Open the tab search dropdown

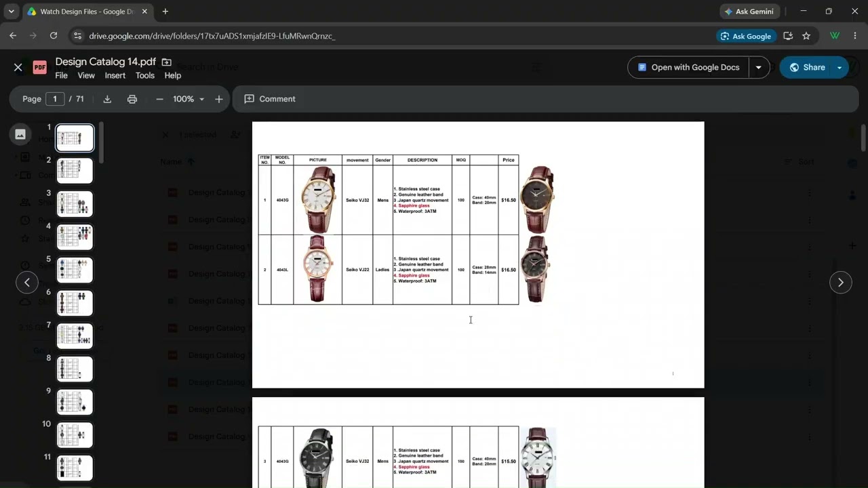pyautogui.click(x=11, y=12)
